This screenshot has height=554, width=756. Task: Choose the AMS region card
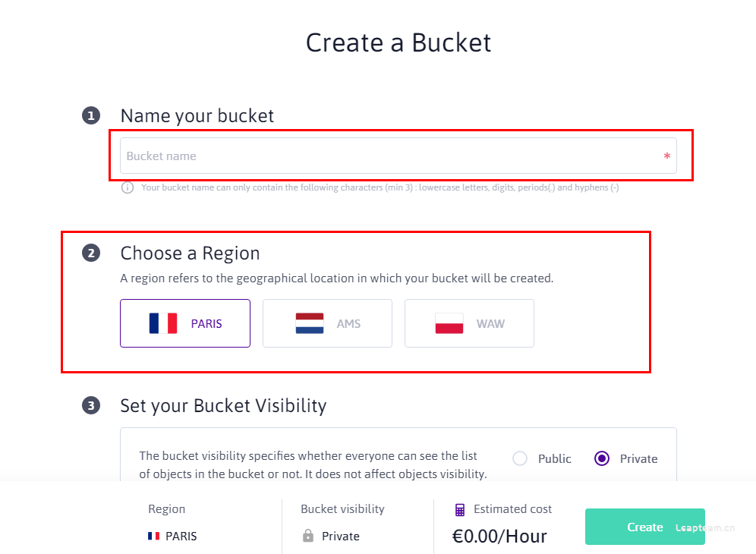[x=327, y=323]
